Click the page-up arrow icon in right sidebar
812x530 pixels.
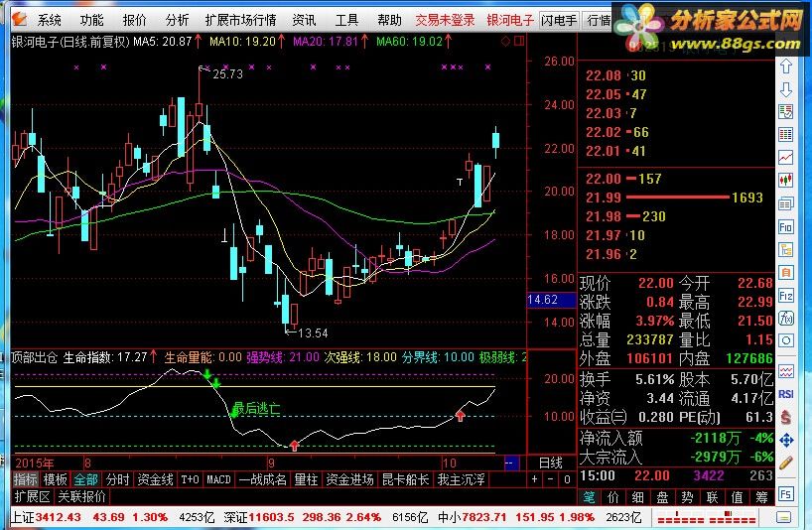[x=786, y=66]
